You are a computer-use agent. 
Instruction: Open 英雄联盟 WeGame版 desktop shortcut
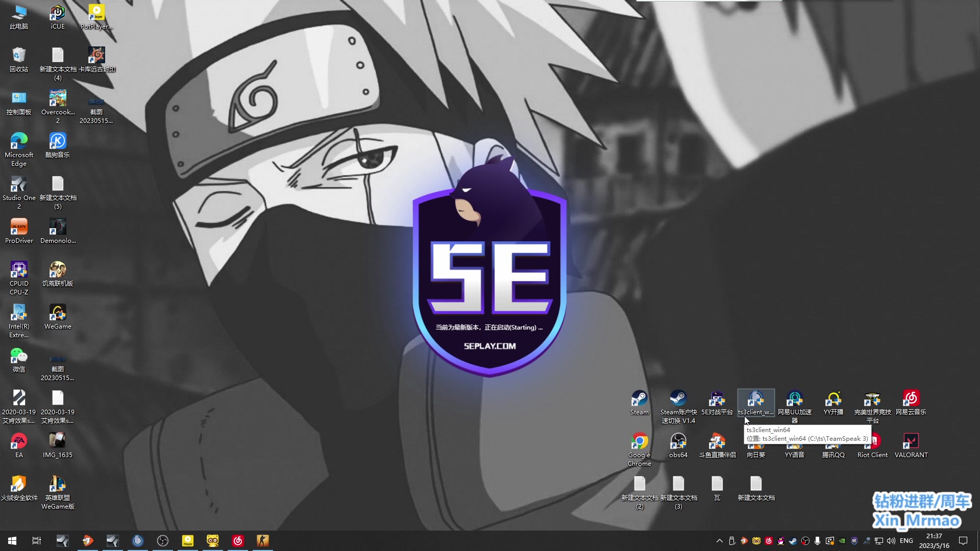58,492
